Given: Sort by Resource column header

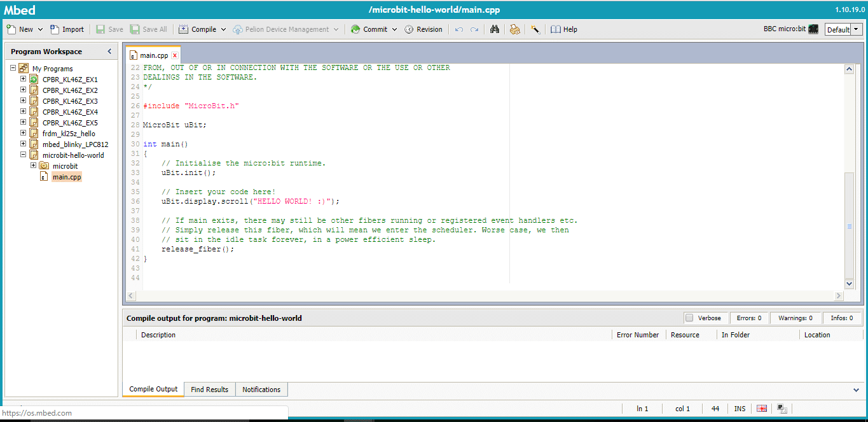Looking at the screenshot, I should 692,335.
